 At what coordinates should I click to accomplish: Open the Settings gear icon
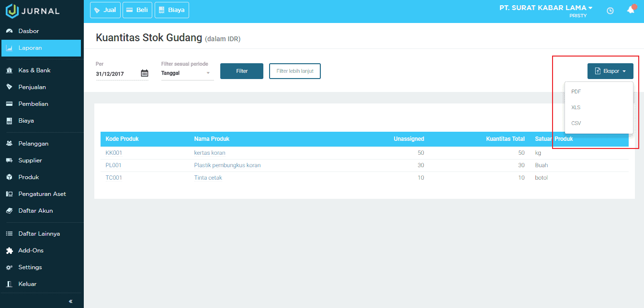(x=10, y=267)
